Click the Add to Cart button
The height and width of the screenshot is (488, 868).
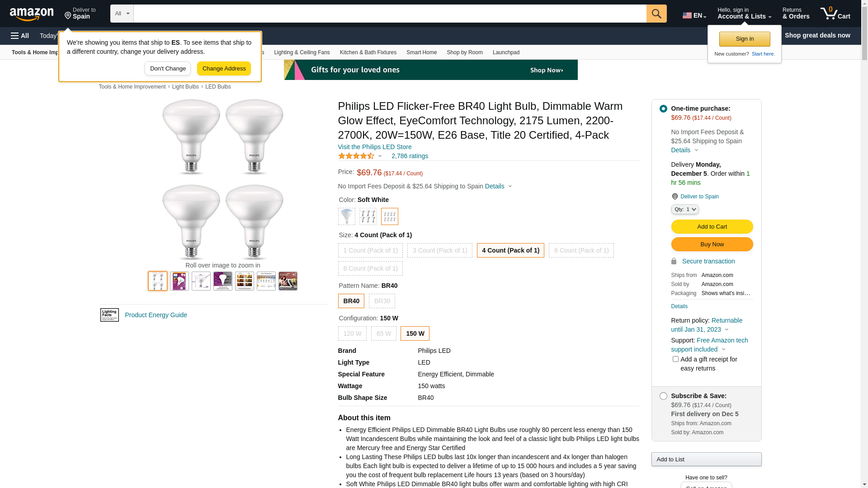pos(712,227)
